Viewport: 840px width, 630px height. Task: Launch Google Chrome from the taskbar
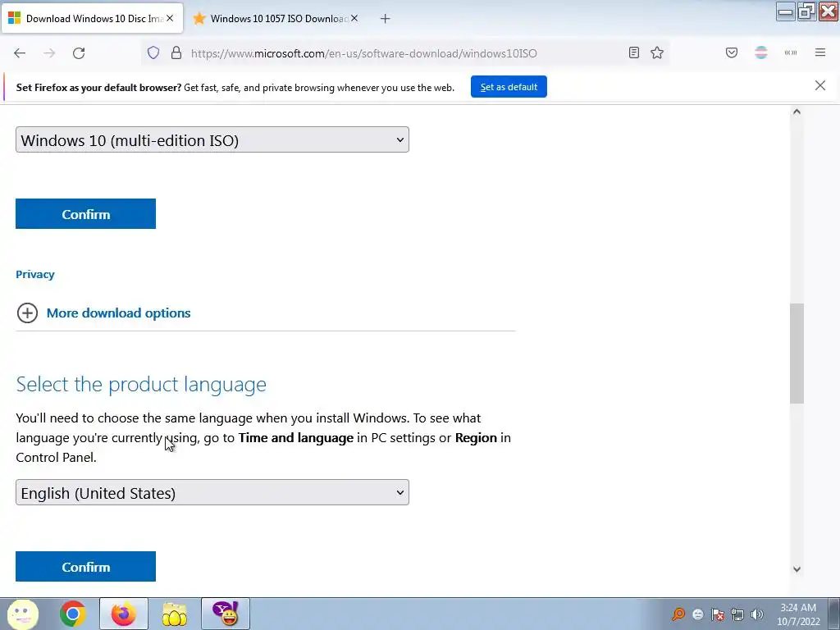(x=72, y=614)
